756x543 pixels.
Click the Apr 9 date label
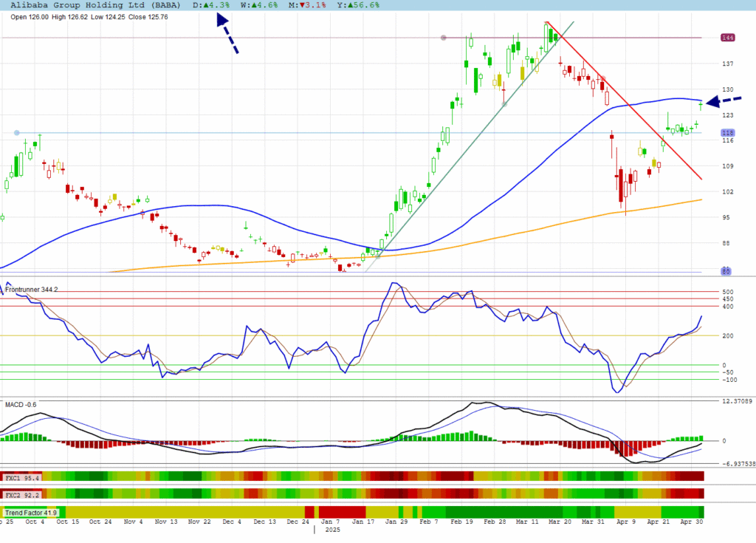coord(626,522)
